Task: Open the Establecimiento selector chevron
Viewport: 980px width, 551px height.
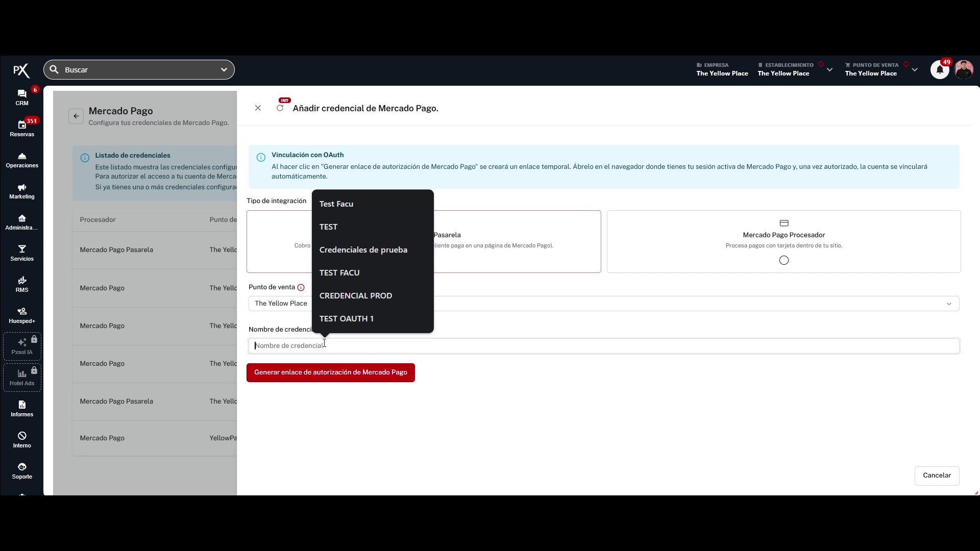Action: pyautogui.click(x=830, y=70)
